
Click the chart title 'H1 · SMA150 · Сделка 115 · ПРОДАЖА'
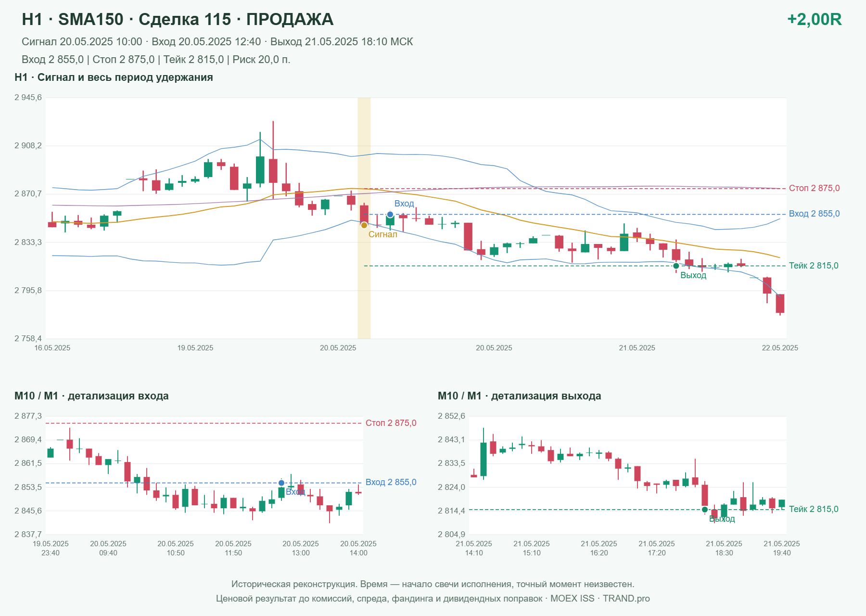click(178, 19)
